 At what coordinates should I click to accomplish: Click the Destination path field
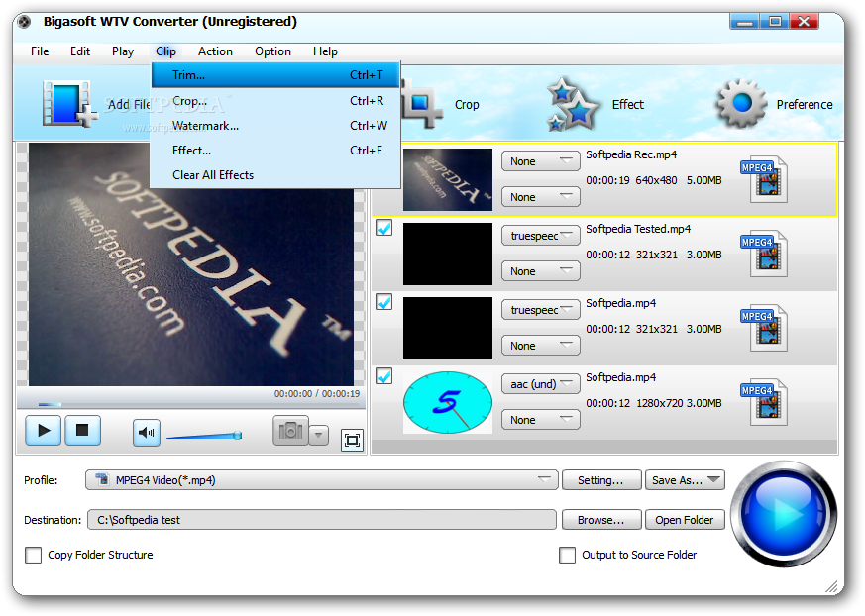[x=322, y=520]
